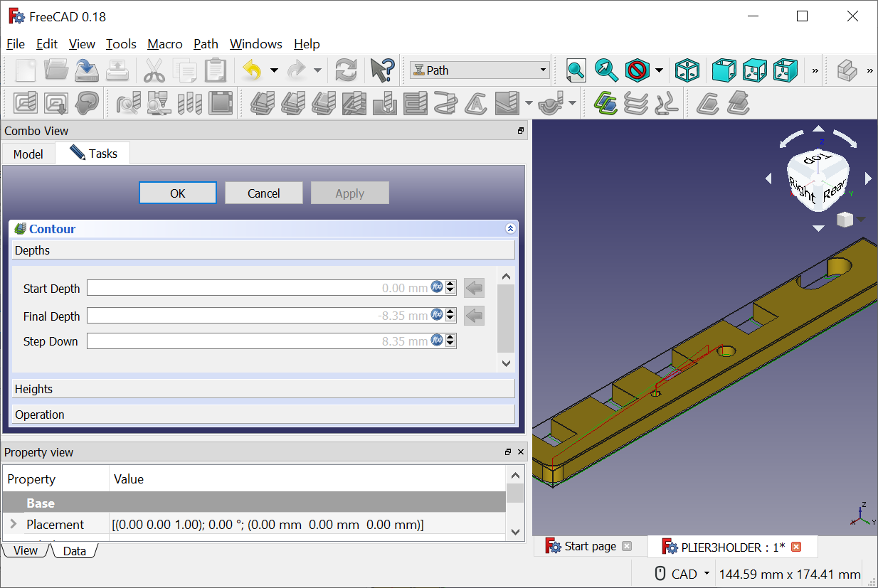
Task: Rotate view with navigation cube right arrow
Action: pyautogui.click(x=868, y=178)
